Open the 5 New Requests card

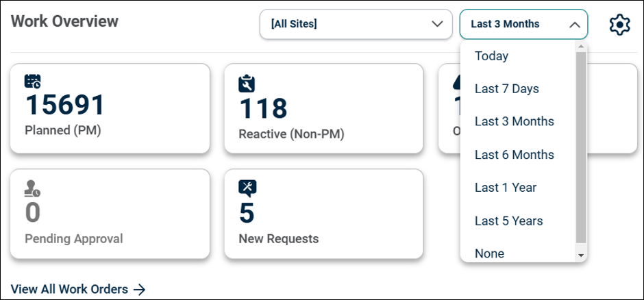tap(323, 215)
